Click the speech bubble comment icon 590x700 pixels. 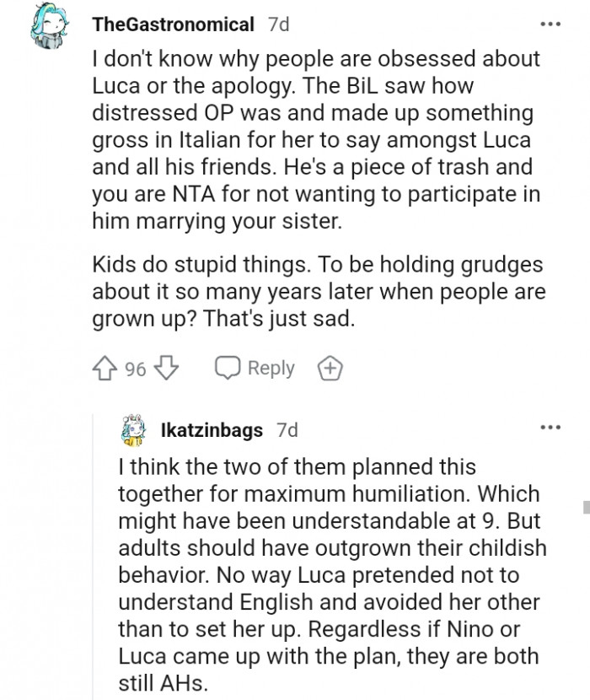click(228, 369)
